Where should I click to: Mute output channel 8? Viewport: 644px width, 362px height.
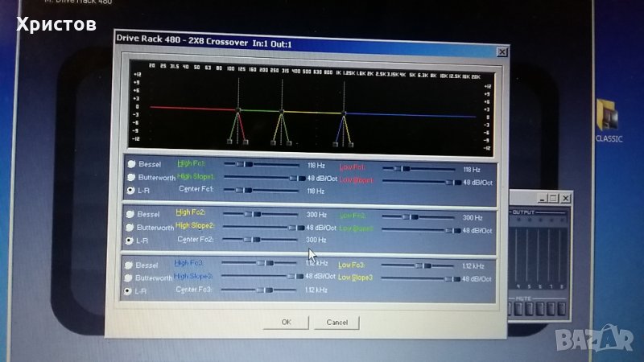563,310
